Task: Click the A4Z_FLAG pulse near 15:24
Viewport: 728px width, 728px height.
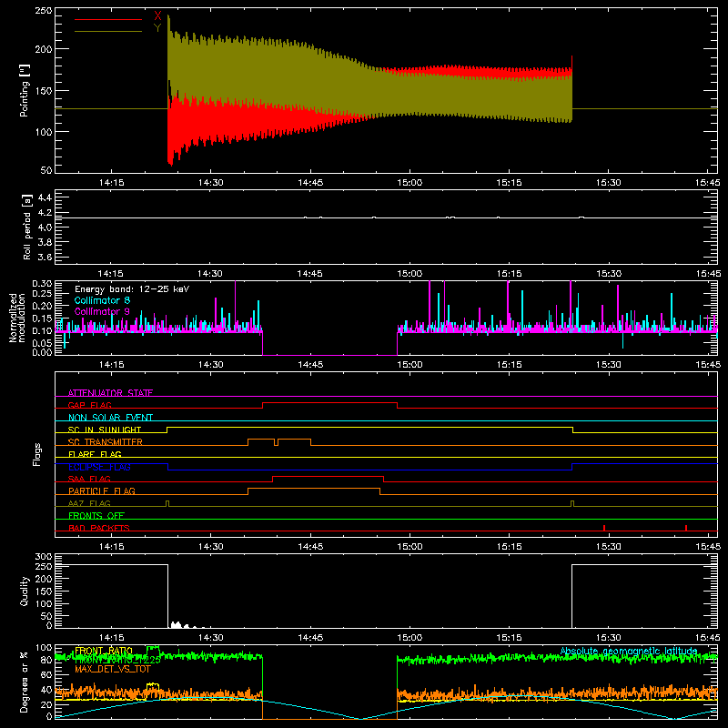Action: tap(572, 504)
